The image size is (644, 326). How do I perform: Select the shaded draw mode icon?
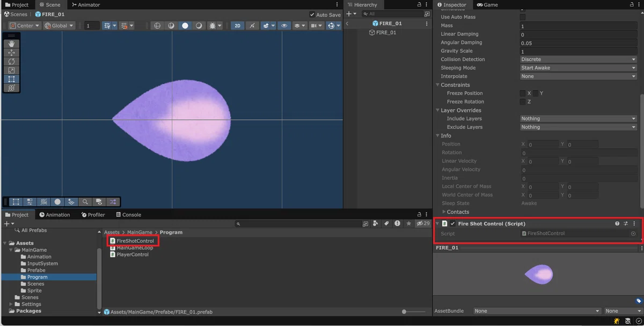185,26
